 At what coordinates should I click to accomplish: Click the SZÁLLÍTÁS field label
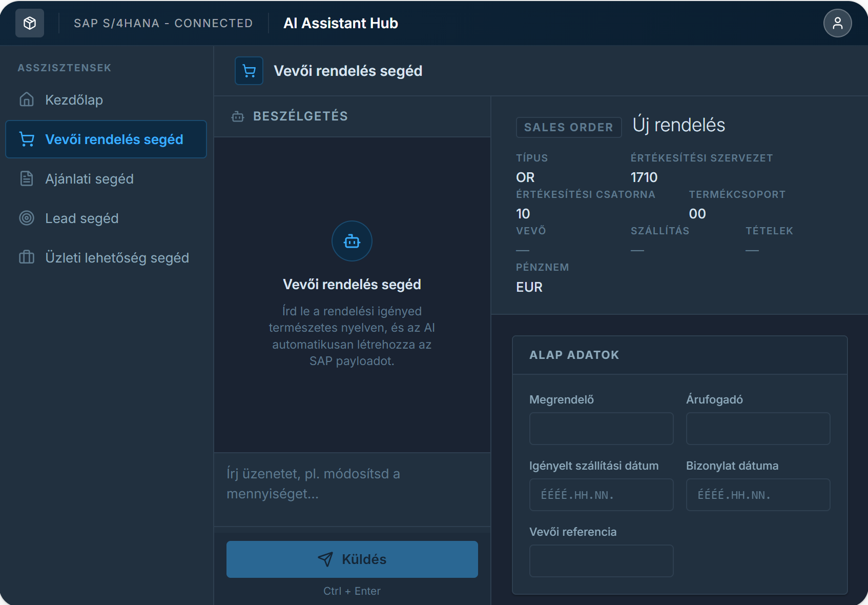point(660,231)
